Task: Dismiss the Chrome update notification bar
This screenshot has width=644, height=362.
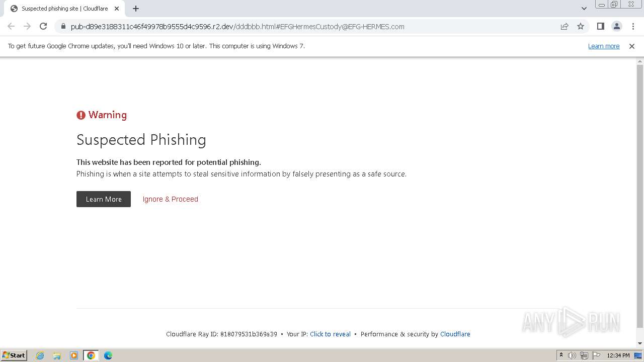Action: coord(631,46)
